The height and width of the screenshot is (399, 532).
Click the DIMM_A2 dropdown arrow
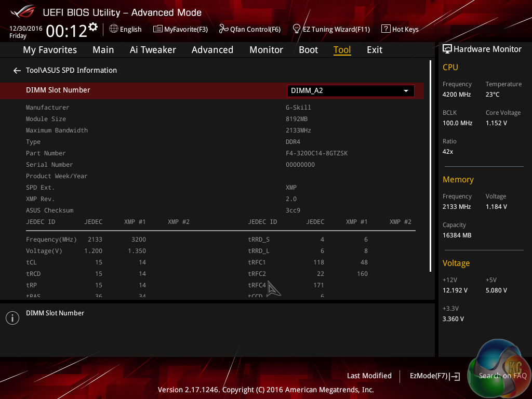pos(406,91)
